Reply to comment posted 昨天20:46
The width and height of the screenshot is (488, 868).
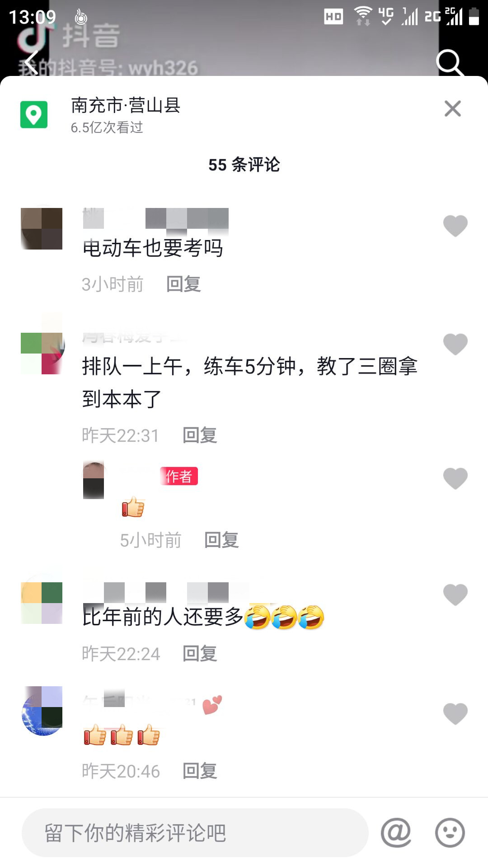tap(200, 771)
